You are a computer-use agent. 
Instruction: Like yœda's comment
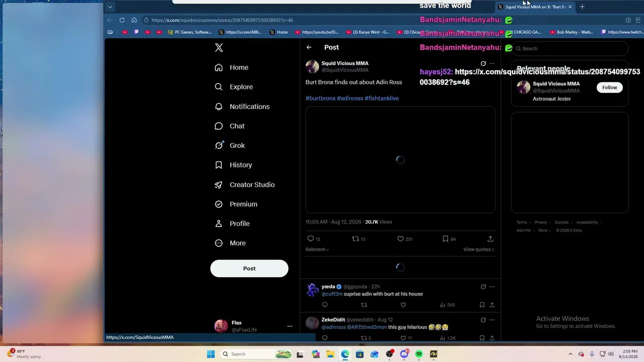coord(403,305)
